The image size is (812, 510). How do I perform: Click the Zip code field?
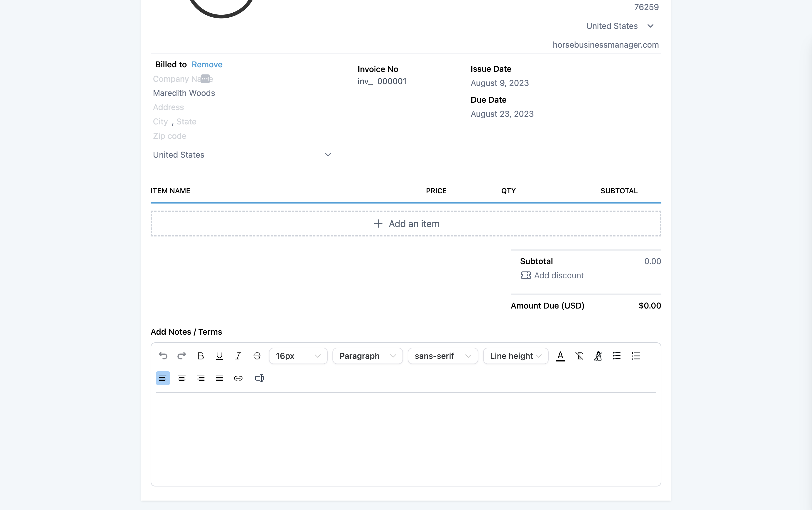[x=170, y=136]
